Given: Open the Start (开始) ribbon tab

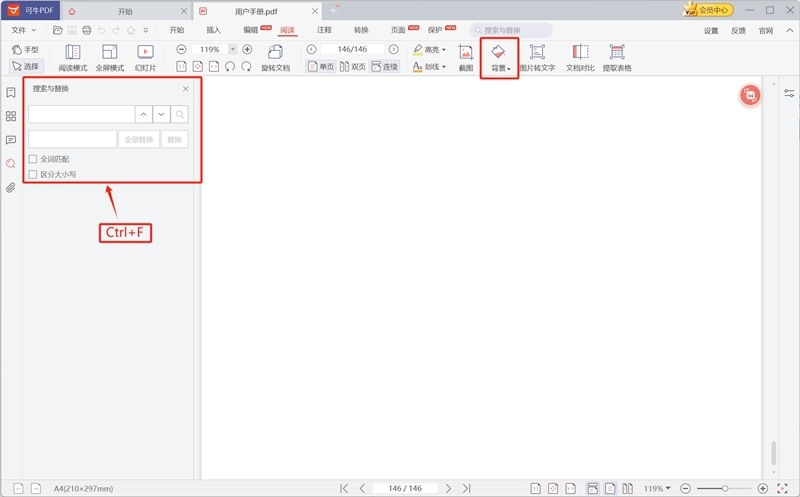Looking at the screenshot, I should coord(177,30).
